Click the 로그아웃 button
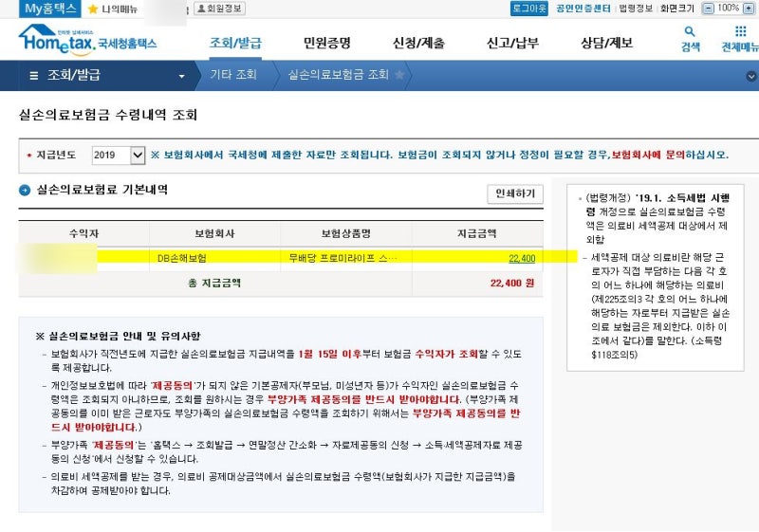 pyautogui.click(x=529, y=9)
